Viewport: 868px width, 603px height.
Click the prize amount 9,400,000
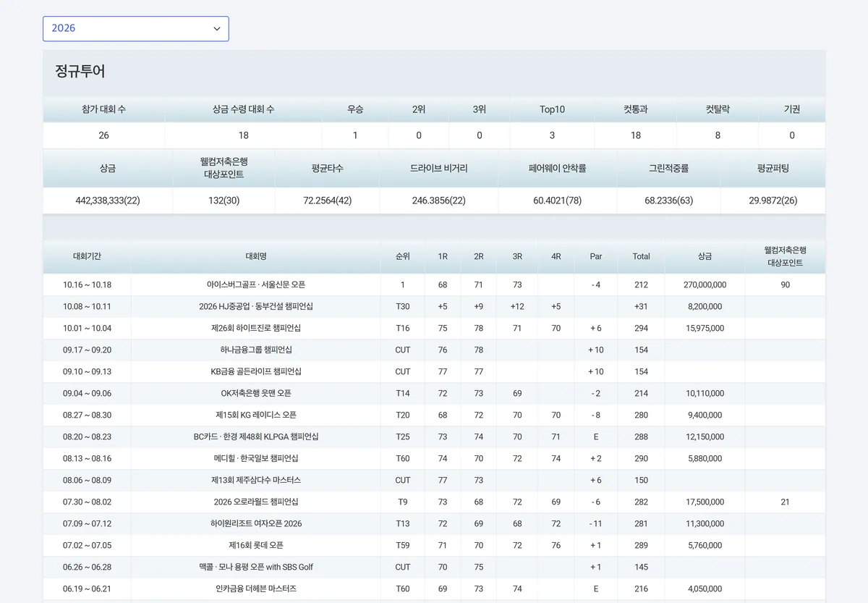point(705,416)
